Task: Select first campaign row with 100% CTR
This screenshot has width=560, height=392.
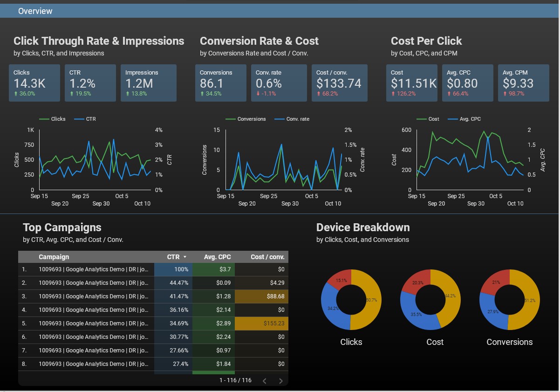Action: [x=93, y=269]
